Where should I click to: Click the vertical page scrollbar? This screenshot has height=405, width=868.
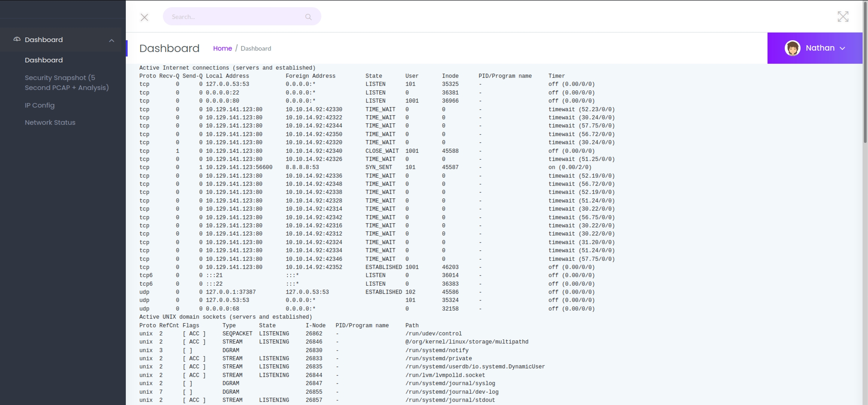point(865,75)
